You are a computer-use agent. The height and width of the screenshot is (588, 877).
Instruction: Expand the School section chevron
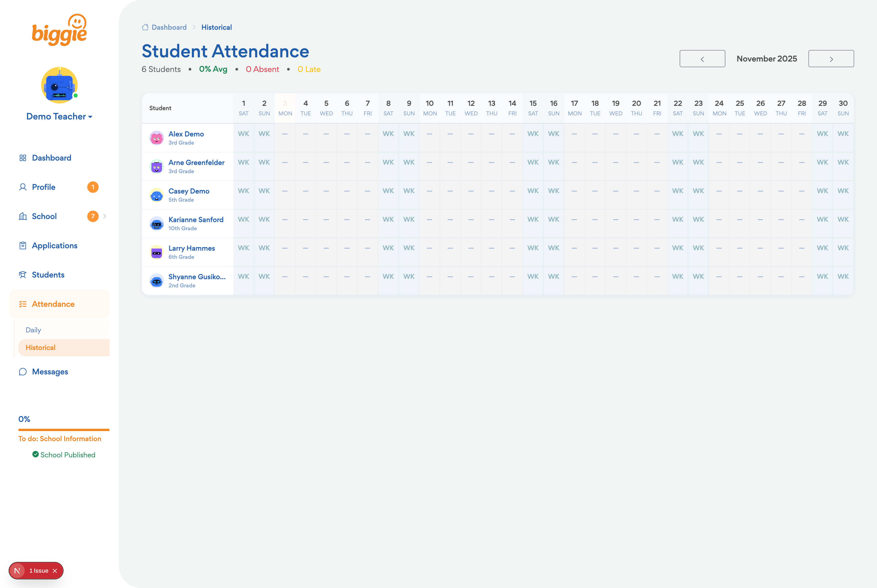pos(105,216)
